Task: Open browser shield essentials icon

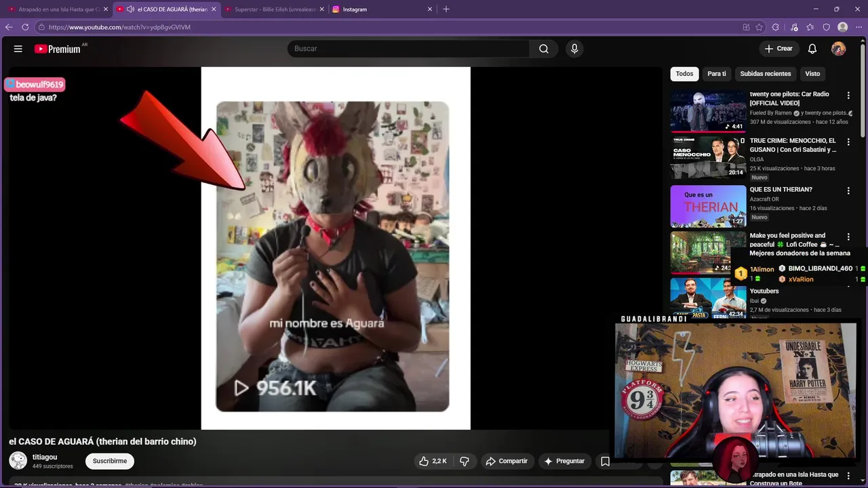Action: coord(827,27)
